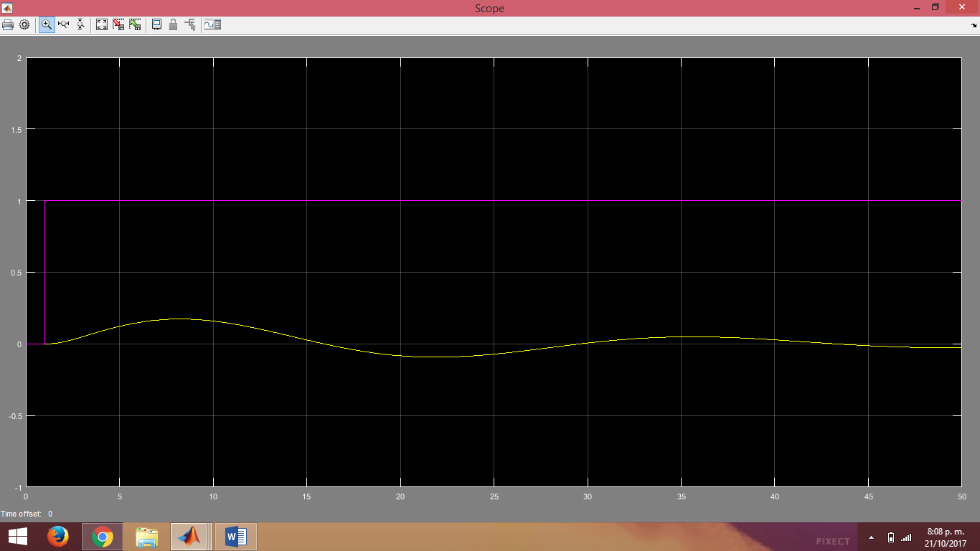Screen dimensions: 980x551
Task: Open Microsoft Word from the taskbar
Action: point(235,537)
